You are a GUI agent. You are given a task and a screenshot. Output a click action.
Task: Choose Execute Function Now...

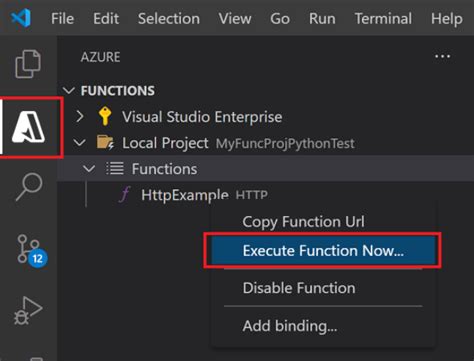tap(323, 251)
